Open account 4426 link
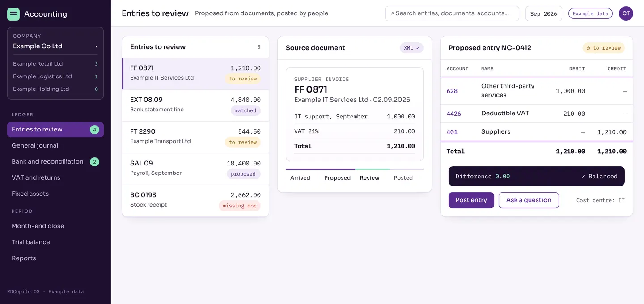Viewport: 644px width, 304px height. [x=454, y=114]
